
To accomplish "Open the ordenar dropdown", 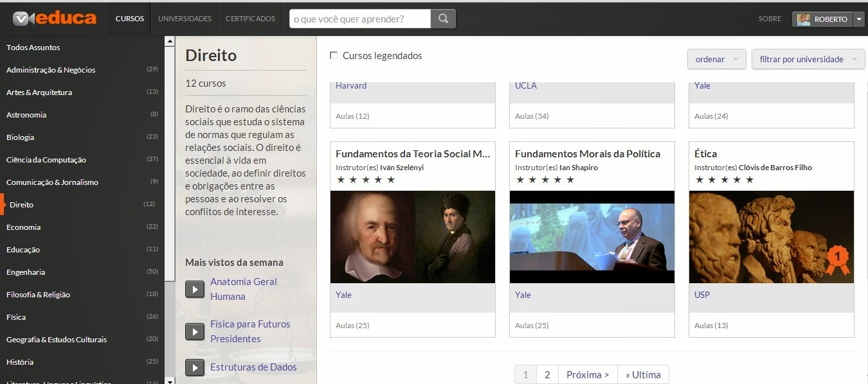I will click(717, 59).
